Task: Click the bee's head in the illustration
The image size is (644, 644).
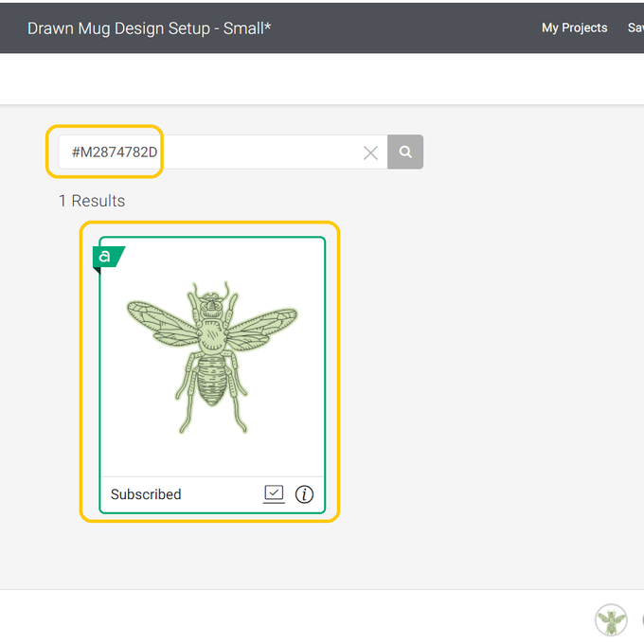Action: (x=211, y=303)
